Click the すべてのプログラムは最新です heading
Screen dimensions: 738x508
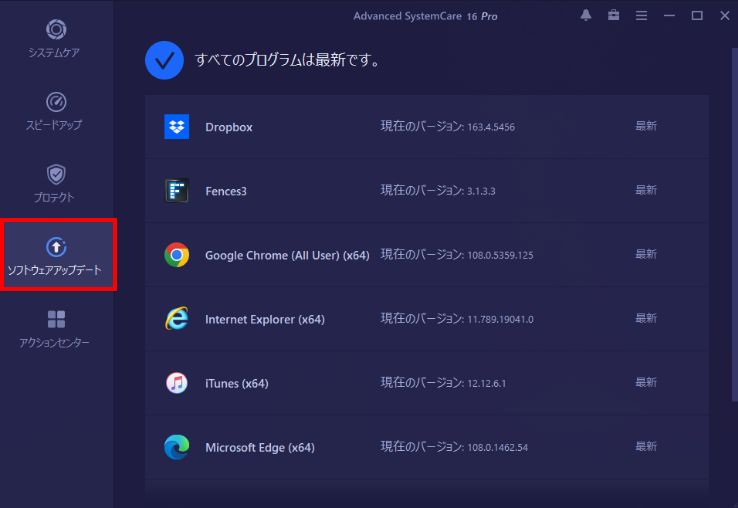[288, 60]
